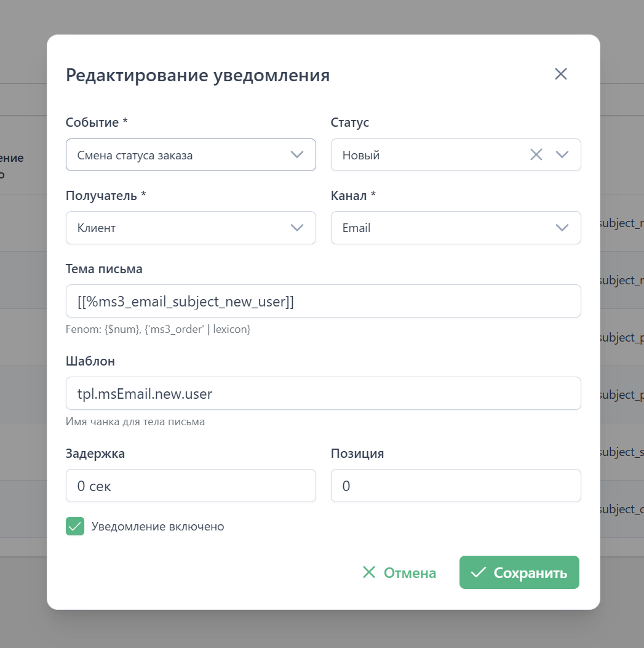Focus the Тема письма subject input field
The width and height of the screenshot is (644, 648).
(x=323, y=301)
